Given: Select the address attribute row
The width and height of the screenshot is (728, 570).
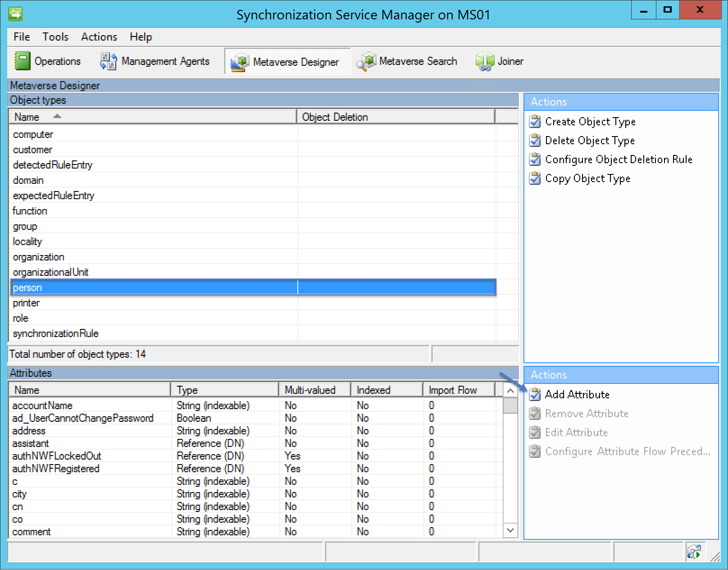Looking at the screenshot, I should tap(255, 431).
